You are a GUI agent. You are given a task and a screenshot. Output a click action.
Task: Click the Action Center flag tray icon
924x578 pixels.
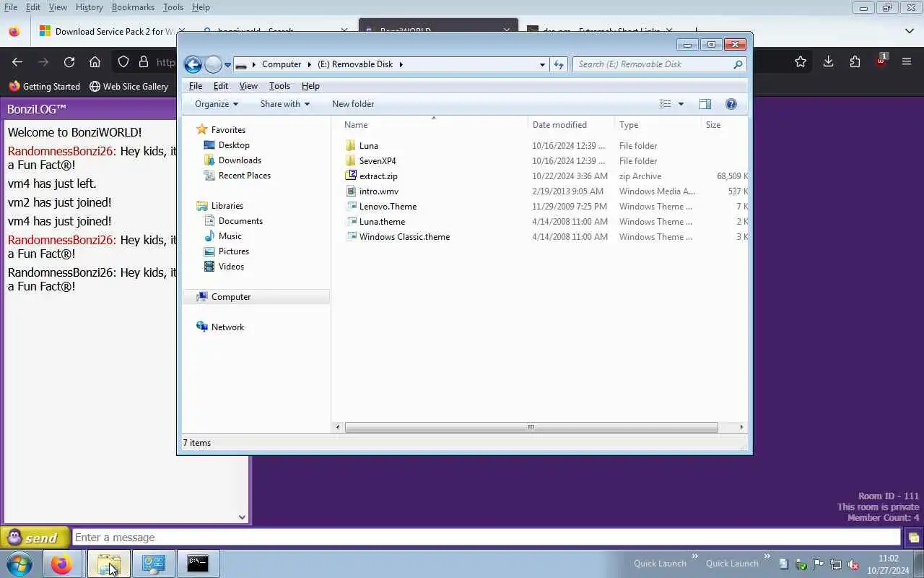pos(818,564)
